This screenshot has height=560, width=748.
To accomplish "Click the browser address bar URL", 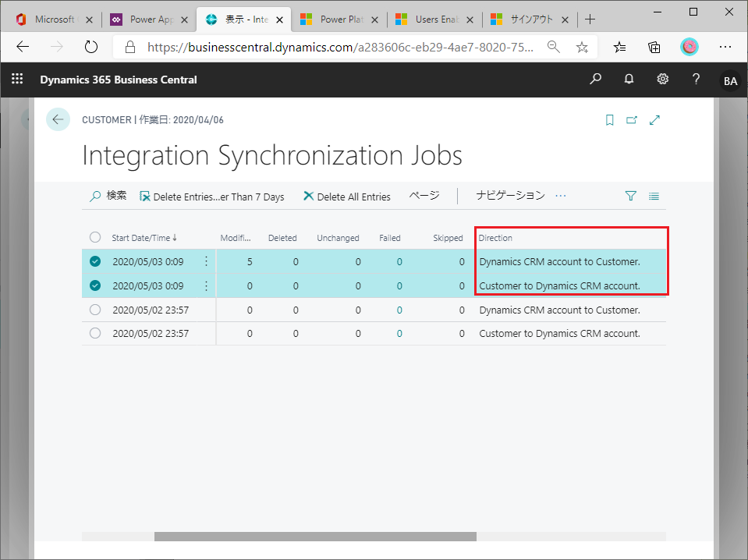I will [340, 47].
